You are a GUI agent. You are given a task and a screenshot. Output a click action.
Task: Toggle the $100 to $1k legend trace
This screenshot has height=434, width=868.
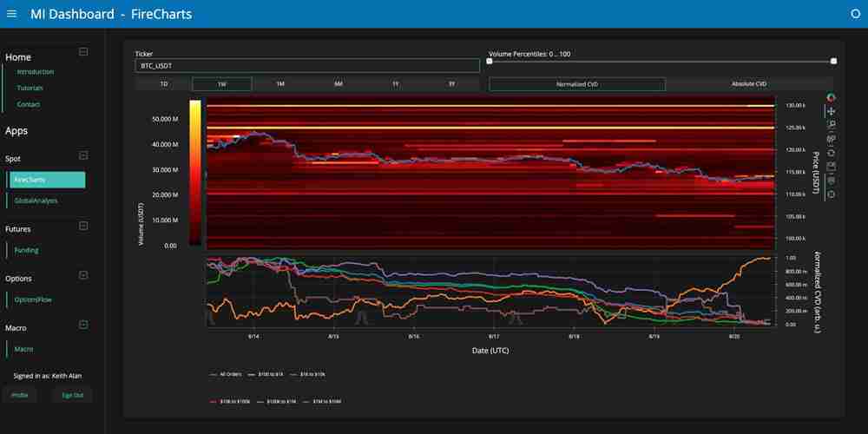click(265, 374)
